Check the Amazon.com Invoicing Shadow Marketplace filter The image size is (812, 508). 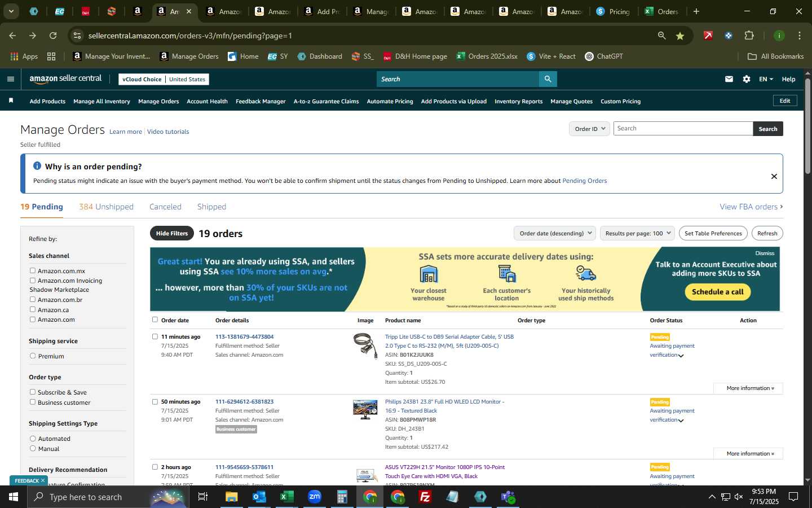pyautogui.click(x=33, y=281)
